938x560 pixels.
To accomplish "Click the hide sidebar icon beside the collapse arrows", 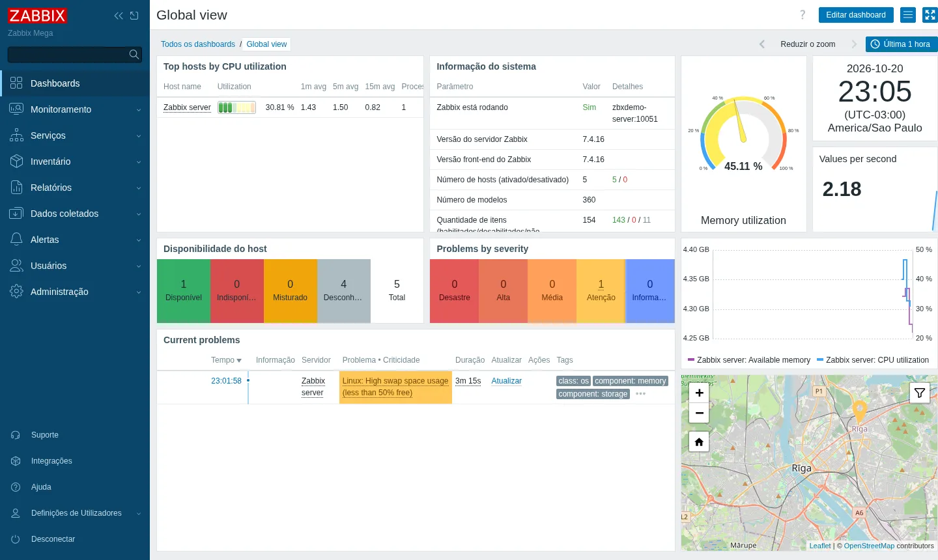I will click(134, 16).
